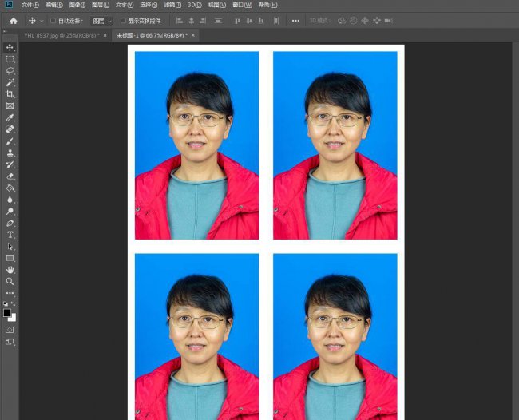The width and height of the screenshot is (519, 420).
Task: Open the 图像(I) menu
Action: click(77, 5)
